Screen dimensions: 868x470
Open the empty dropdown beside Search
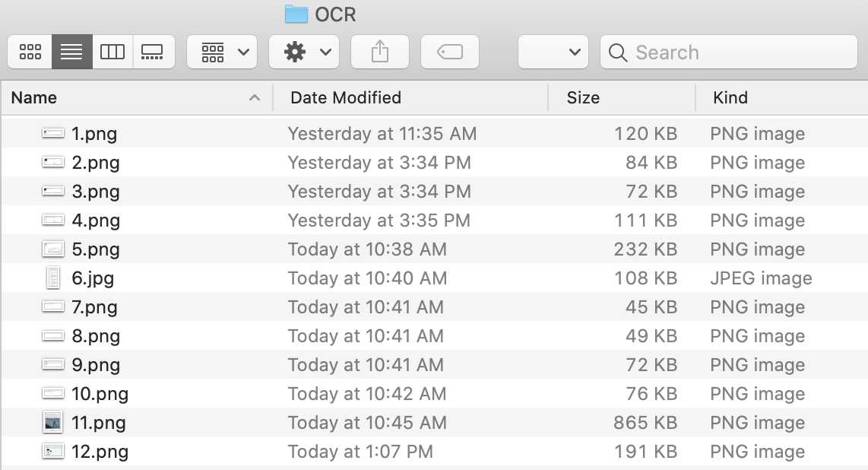click(x=552, y=52)
